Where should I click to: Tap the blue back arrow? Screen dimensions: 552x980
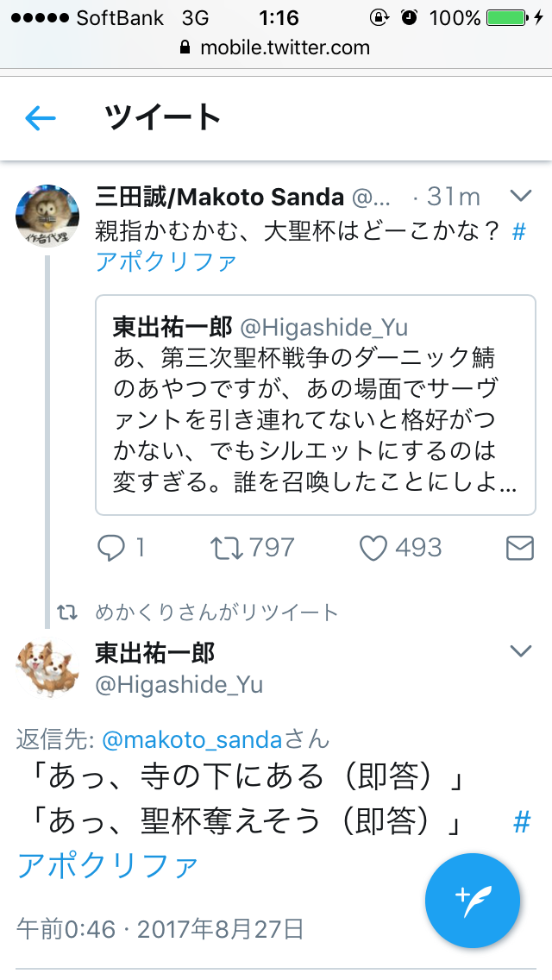coord(41,118)
